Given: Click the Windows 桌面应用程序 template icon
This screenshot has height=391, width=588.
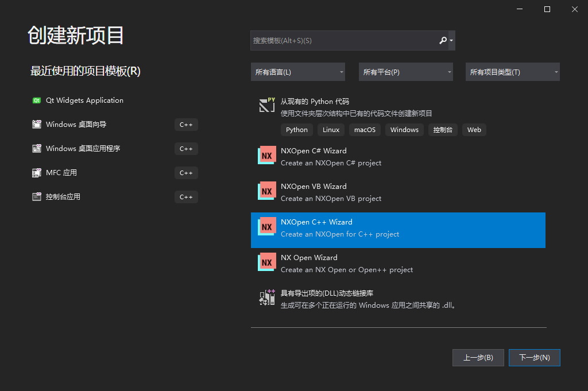Looking at the screenshot, I should pos(36,149).
